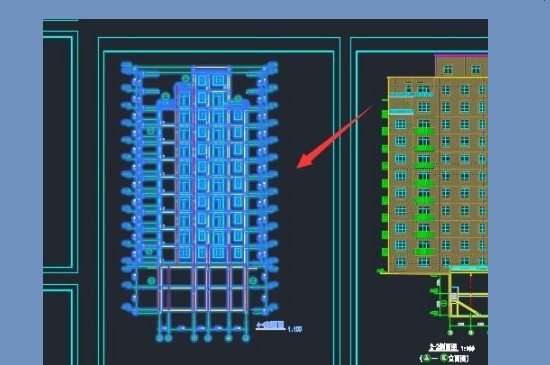Select the highlighted blue building section drawing

[x=199, y=202]
